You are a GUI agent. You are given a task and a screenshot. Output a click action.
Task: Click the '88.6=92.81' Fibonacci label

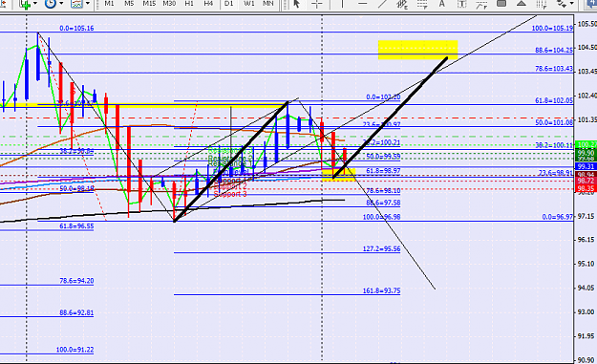[x=76, y=313]
